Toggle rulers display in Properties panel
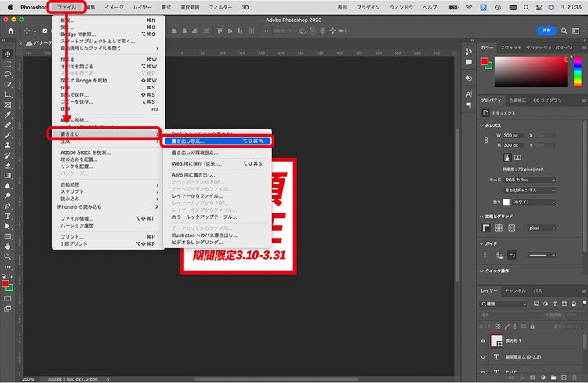 (x=486, y=228)
